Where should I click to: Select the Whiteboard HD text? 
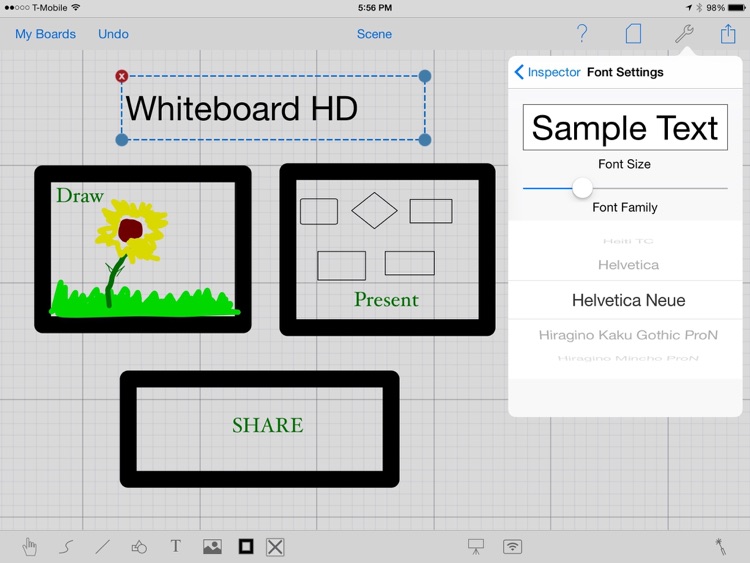tap(242, 109)
